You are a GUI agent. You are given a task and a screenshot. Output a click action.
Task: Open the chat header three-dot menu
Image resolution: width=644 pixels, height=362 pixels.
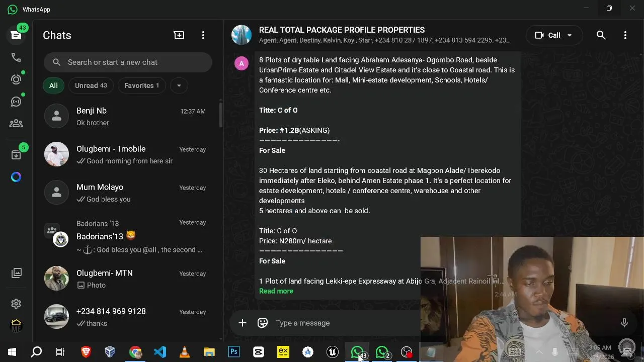[625, 35]
